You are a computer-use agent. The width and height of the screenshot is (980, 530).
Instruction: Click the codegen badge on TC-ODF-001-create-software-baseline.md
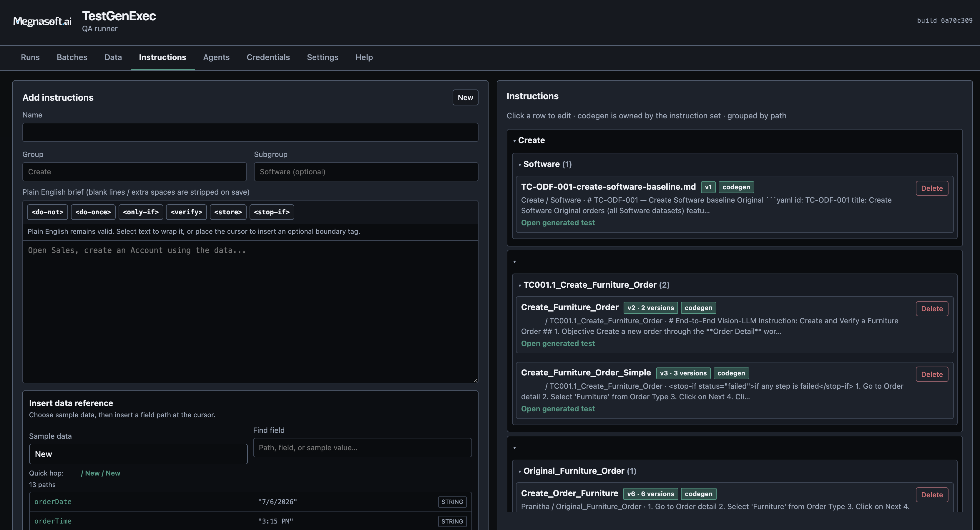click(736, 187)
